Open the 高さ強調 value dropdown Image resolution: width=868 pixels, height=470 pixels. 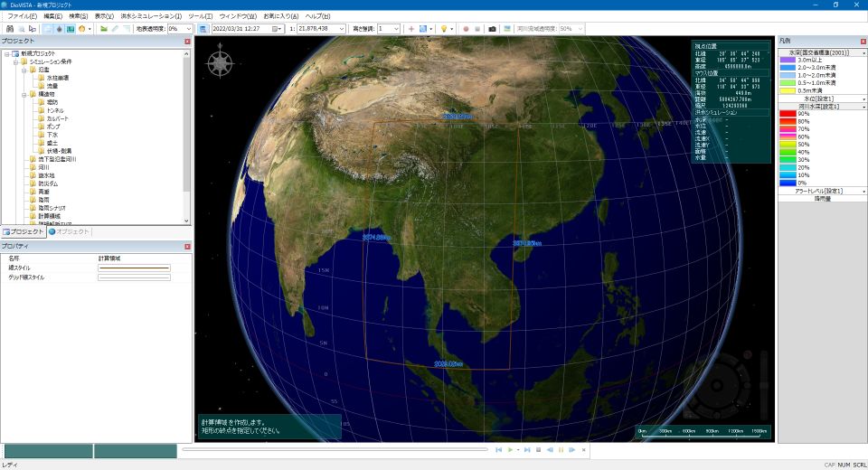click(x=396, y=29)
